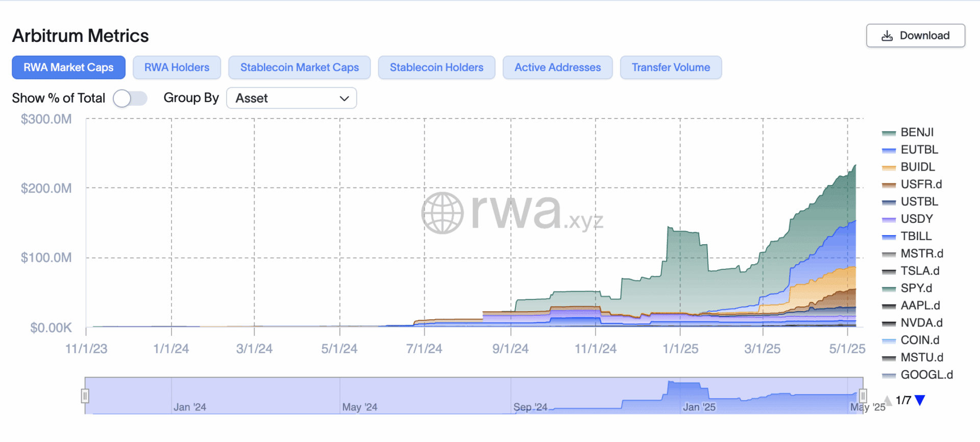
Task: Toggle USFR.d legend entry
Action: point(912,184)
